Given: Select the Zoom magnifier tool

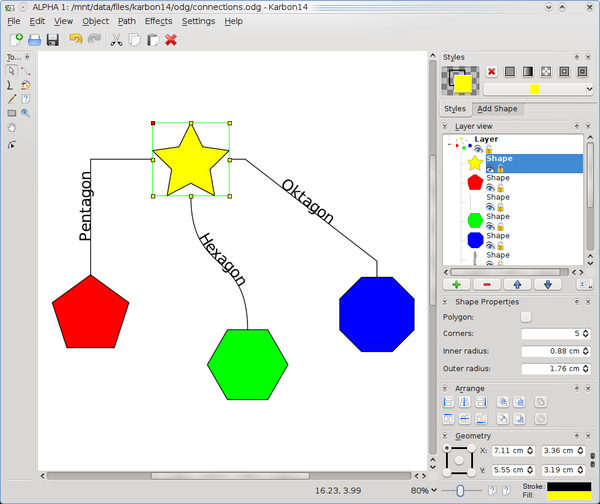Looking at the screenshot, I should pos(26,113).
